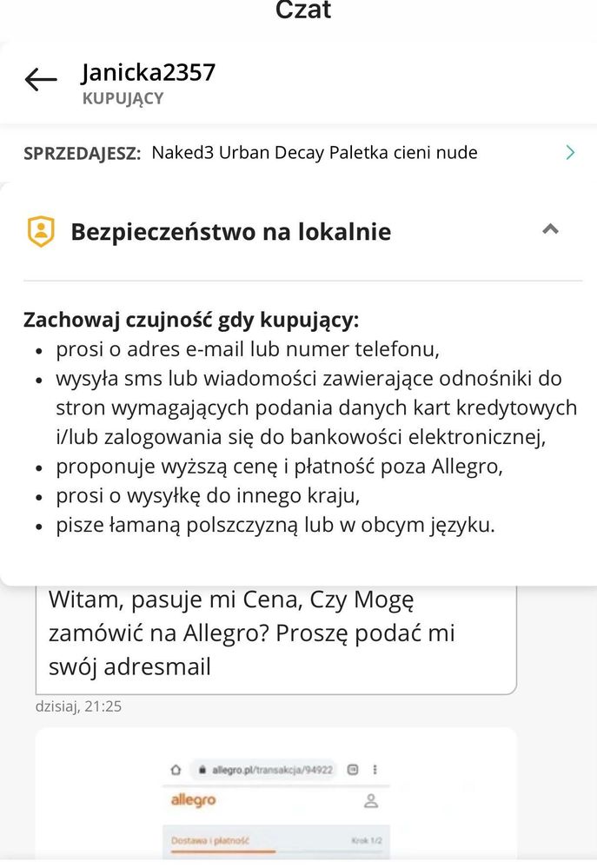Select the Bezpieczeństwo na lokalnie heading
The height and width of the screenshot is (868, 597).
[231, 231]
